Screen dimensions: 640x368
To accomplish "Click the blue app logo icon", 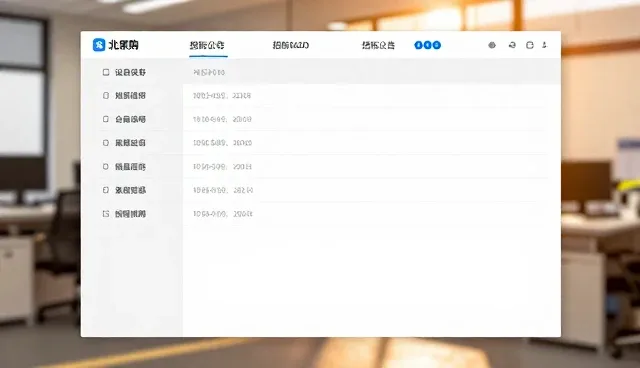I will [99, 45].
